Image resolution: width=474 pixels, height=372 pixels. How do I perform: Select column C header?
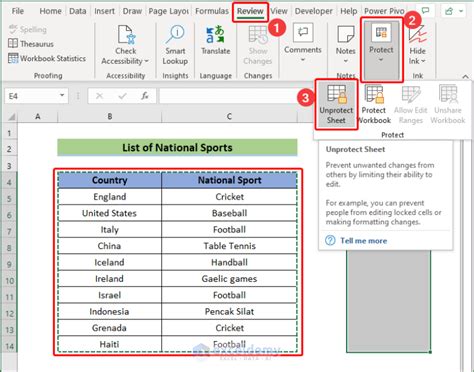pyautogui.click(x=229, y=117)
